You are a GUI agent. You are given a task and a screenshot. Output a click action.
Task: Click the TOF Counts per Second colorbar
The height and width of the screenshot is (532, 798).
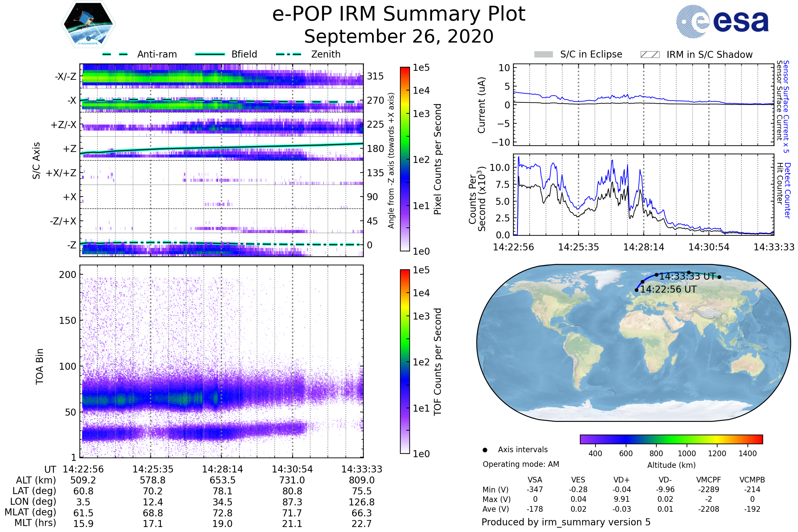[405, 362]
